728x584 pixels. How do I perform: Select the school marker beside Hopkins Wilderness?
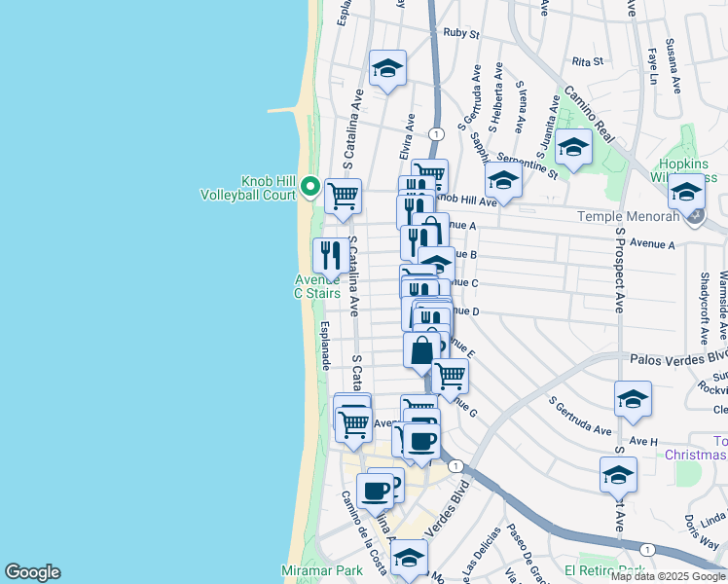coord(686,191)
